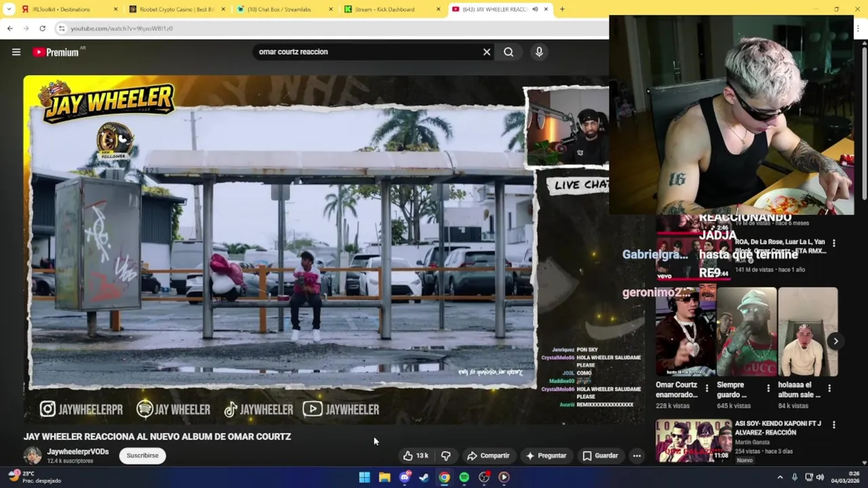
Task: Reload the page with the refresh icon
Action: point(42,28)
